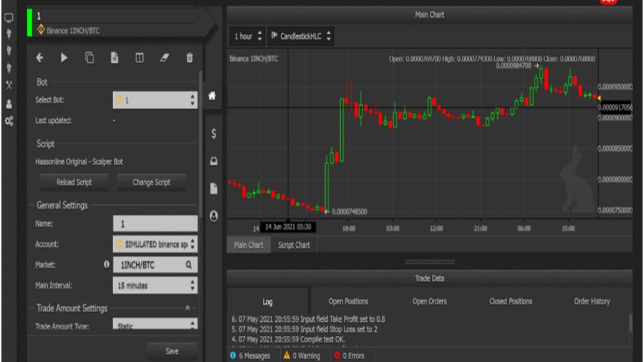Click the red errors icon
This screenshot has height=362, width=644.
click(337, 355)
